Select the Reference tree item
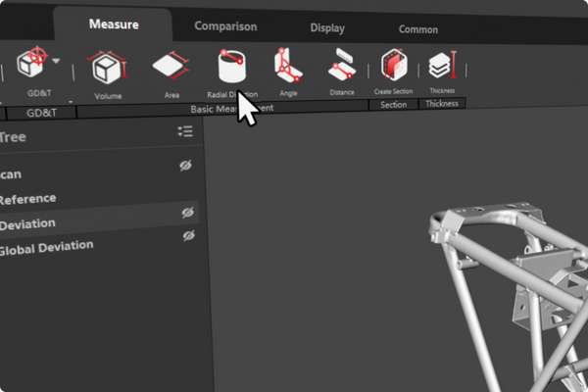This screenshot has width=588, height=392. point(27,199)
